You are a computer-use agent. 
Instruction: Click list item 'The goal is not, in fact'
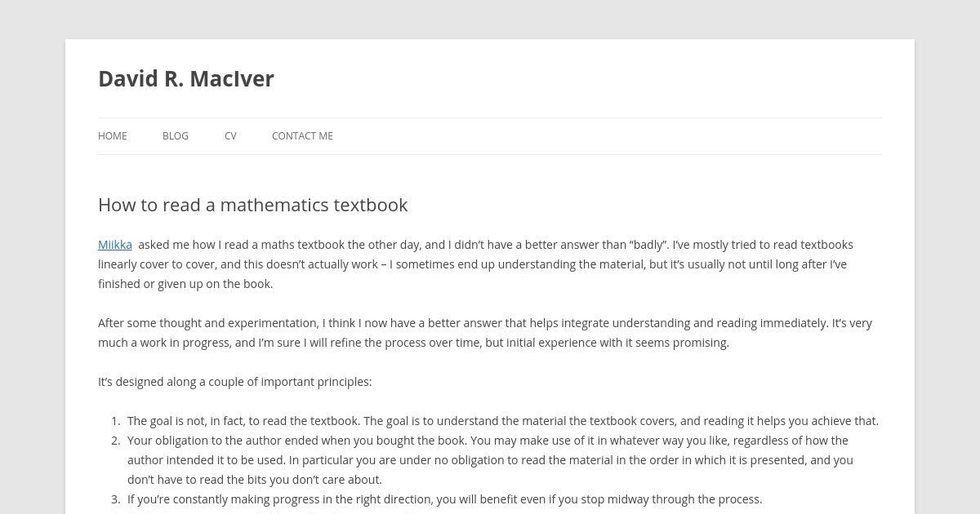coord(503,421)
